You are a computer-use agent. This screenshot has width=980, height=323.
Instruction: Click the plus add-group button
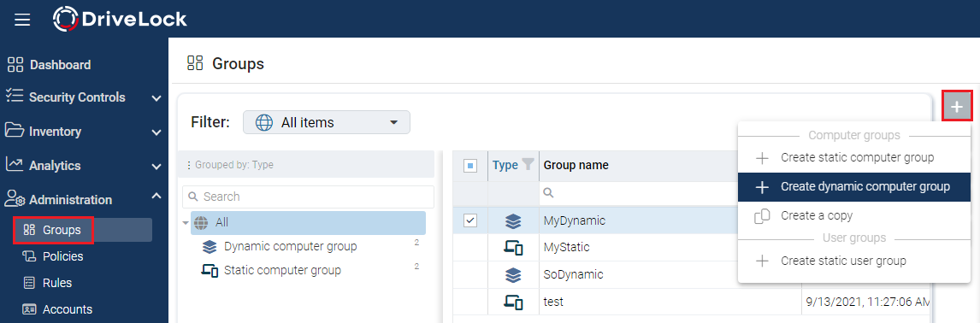[x=957, y=107]
